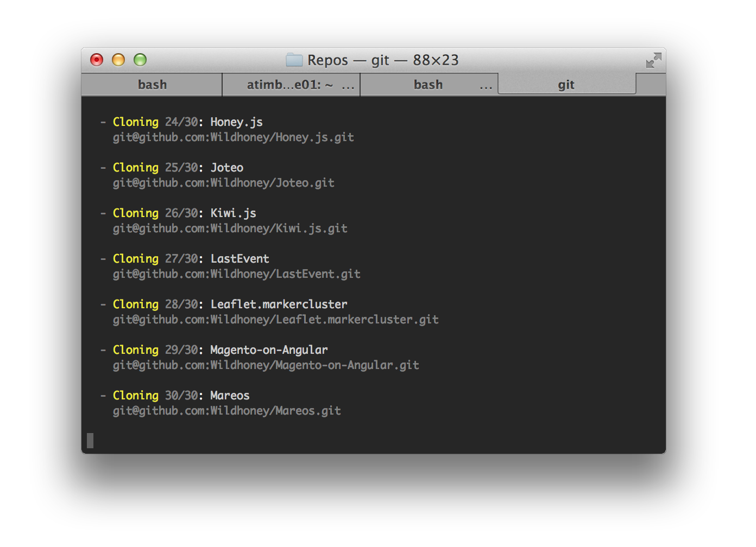The image size is (756, 547).
Task: Click the Mareos.git repository URL
Action: click(227, 411)
